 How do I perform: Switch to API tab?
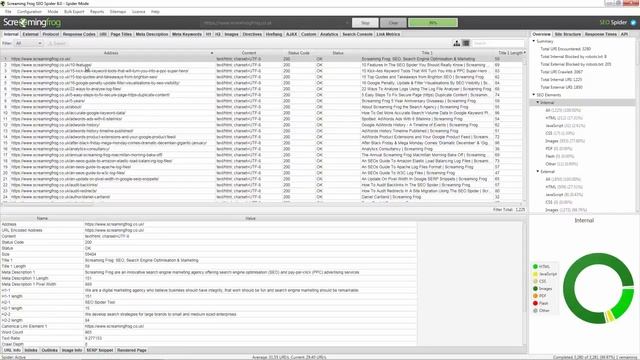(x=624, y=34)
